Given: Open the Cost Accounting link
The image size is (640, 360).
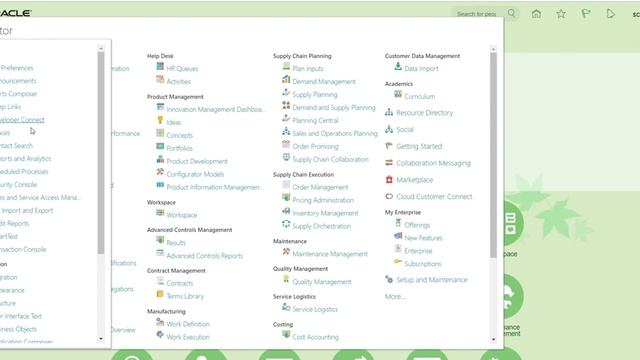Looking at the screenshot, I should (316, 337).
